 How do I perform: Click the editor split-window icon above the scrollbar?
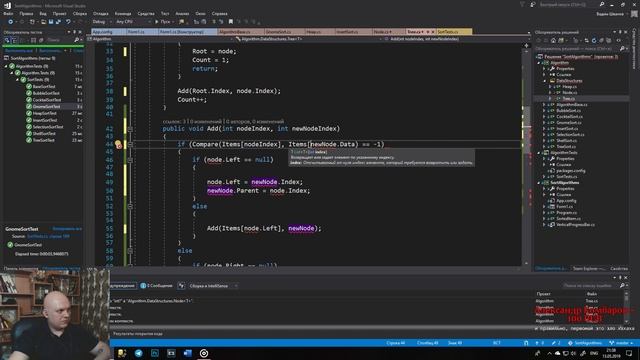pos(527,45)
